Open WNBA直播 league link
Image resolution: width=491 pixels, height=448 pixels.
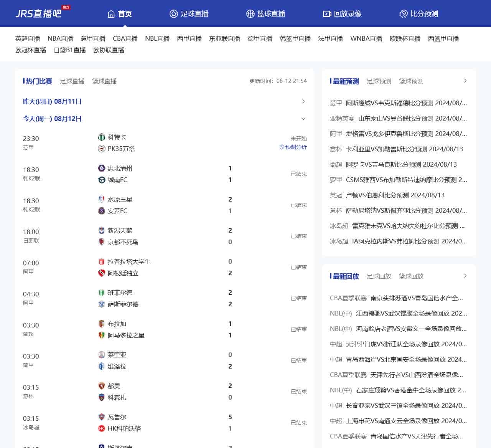click(366, 38)
